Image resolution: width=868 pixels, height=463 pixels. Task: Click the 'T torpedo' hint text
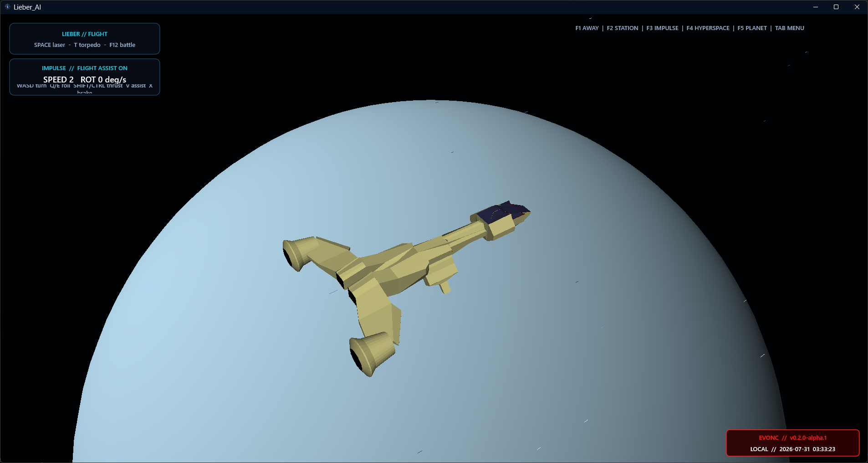point(87,45)
